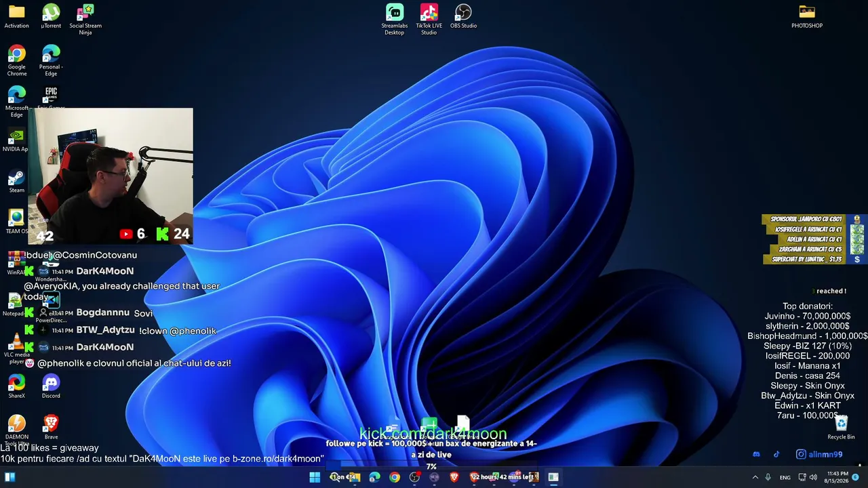Select the Notepad++ desktop shortcut
Image resolution: width=868 pixels, height=488 pixels.
click(x=15, y=304)
